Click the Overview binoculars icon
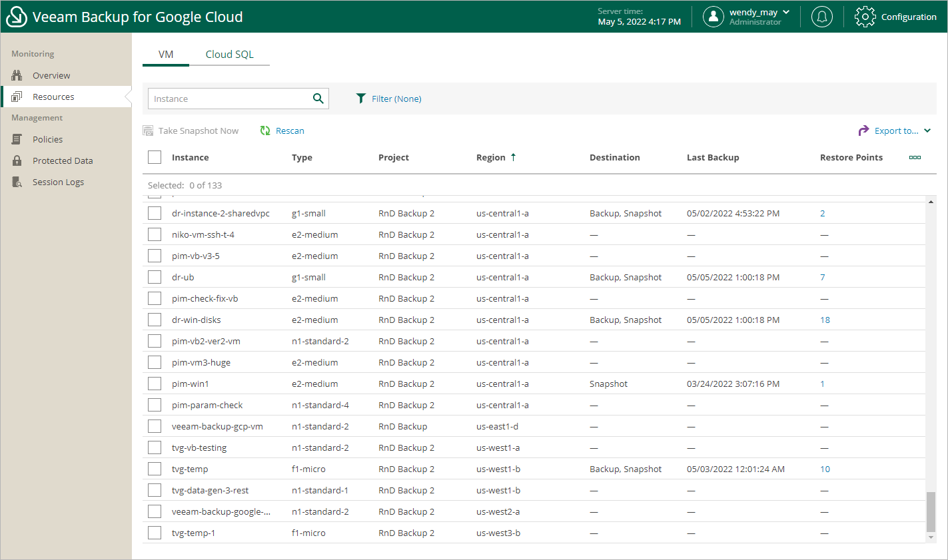 17,75
